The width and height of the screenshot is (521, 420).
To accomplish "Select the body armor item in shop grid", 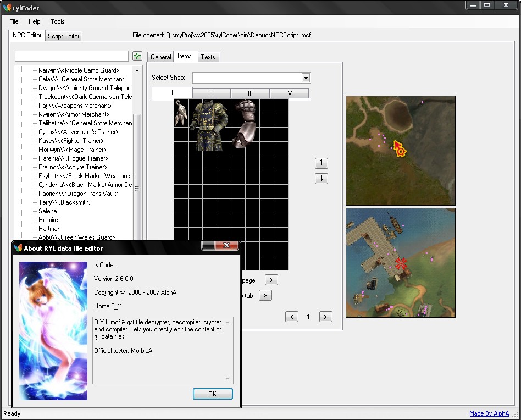I will click(208, 125).
